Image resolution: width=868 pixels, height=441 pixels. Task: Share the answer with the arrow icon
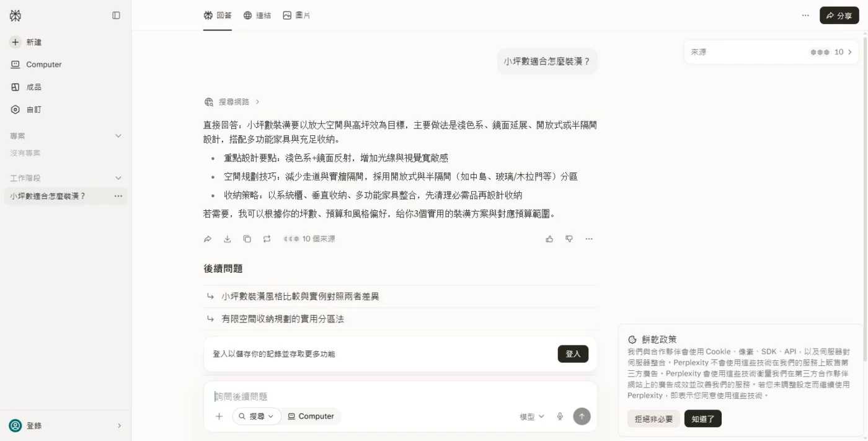(208, 239)
